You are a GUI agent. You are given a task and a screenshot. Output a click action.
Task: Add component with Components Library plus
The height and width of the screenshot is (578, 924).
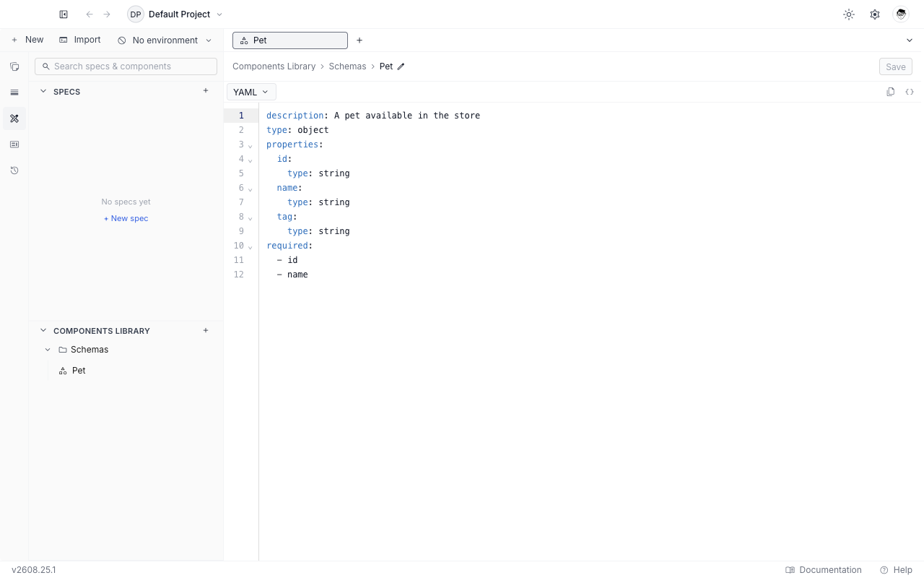pos(206,330)
